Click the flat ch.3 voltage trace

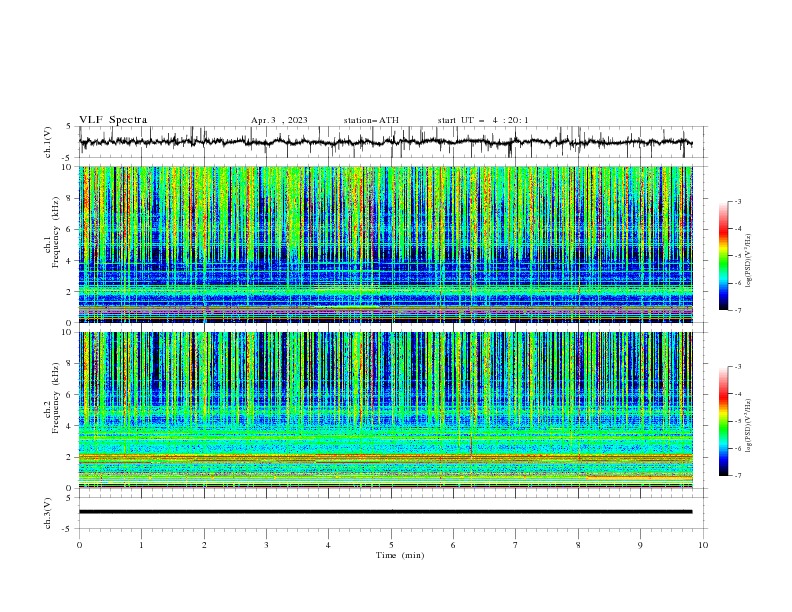pos(385,512)
